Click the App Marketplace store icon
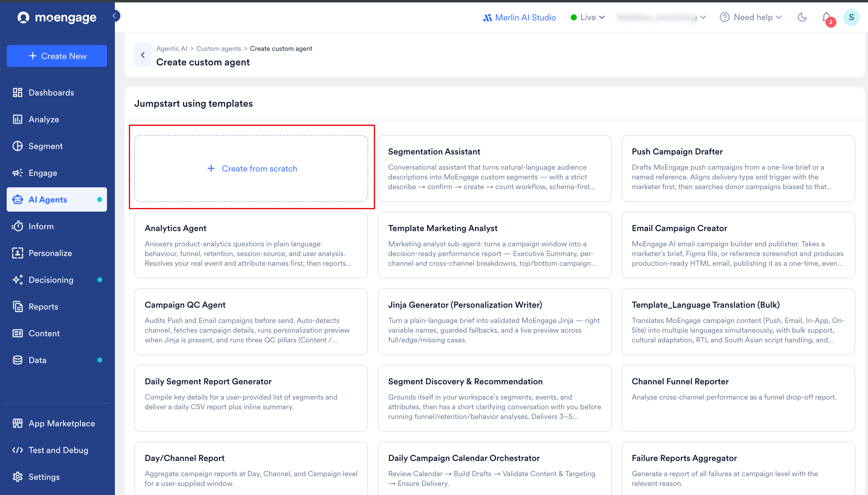The height and width of the screenshot is (495, 868). pos(17,423)
